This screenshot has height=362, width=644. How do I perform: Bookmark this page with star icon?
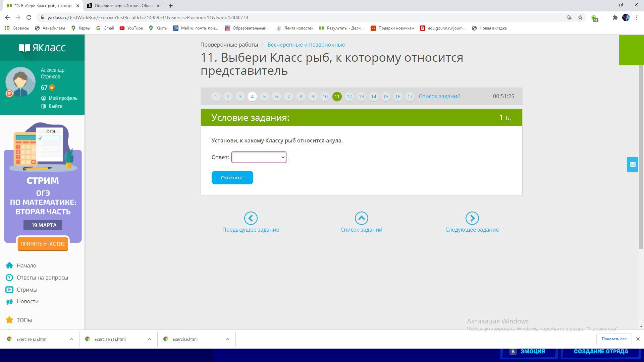click(x=580, y=17)
